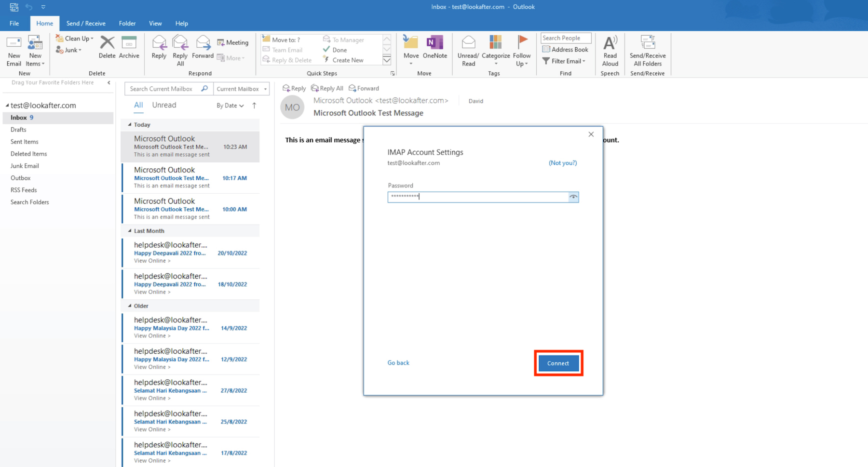Click inside the Password input field
868x467 pixels.
pyautogui.click(x=477, y=197)
